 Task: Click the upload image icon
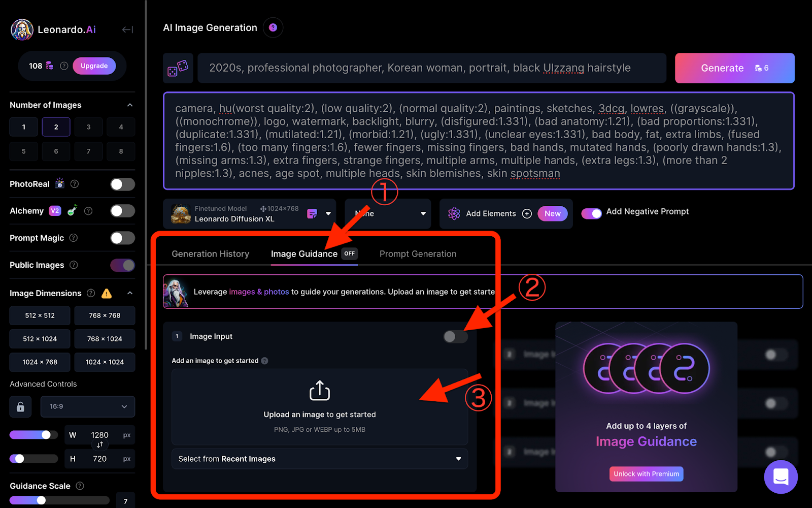coord(320,391)
